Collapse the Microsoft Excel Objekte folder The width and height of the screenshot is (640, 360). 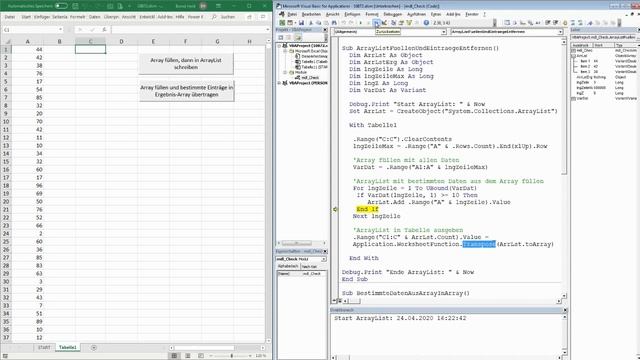pos(286,51)
